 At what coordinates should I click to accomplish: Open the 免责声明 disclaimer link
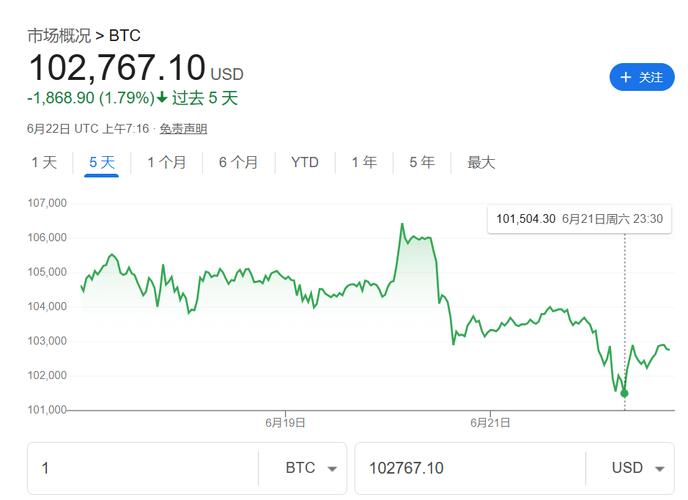(183, 129)
